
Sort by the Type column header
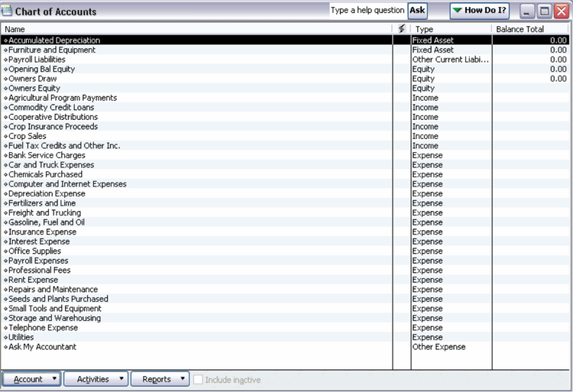[x=452, y=29]
